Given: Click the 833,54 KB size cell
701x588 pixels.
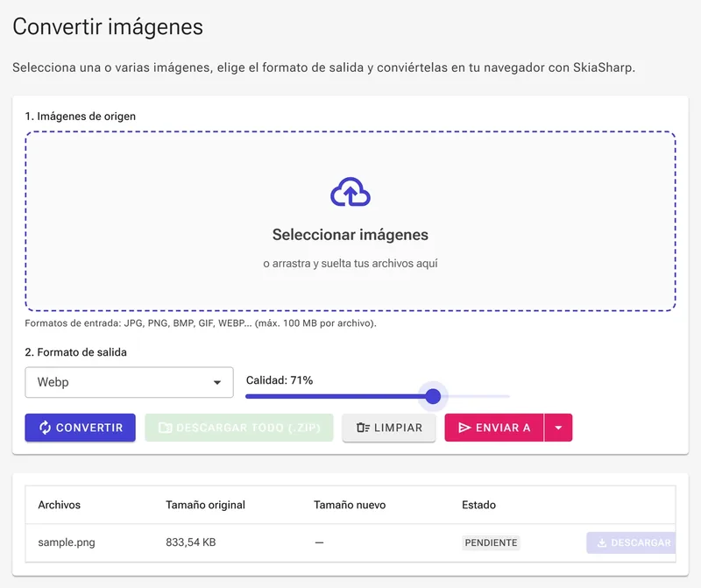Looking at the screenshot, I should pos(191,542).
